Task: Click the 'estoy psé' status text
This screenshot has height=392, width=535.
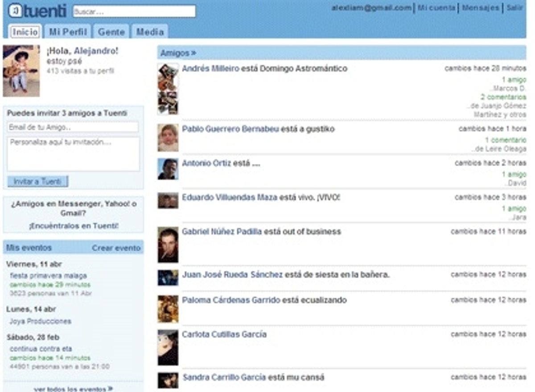Action: (x=64, y=61)
